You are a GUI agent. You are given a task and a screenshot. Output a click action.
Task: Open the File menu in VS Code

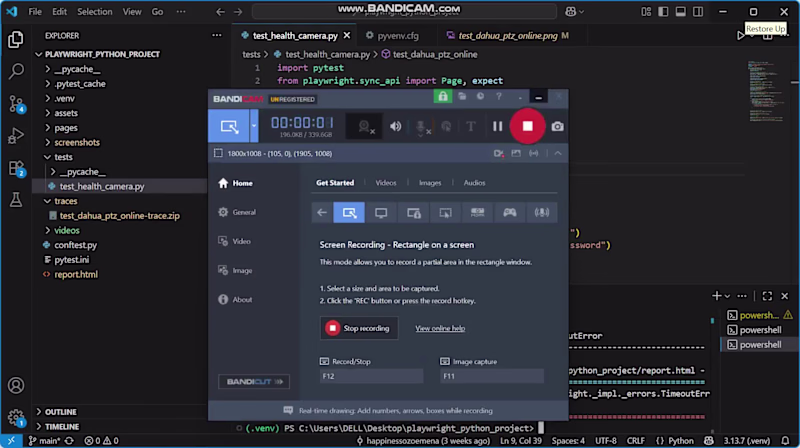pyautogui.click(x=35, y=12)
